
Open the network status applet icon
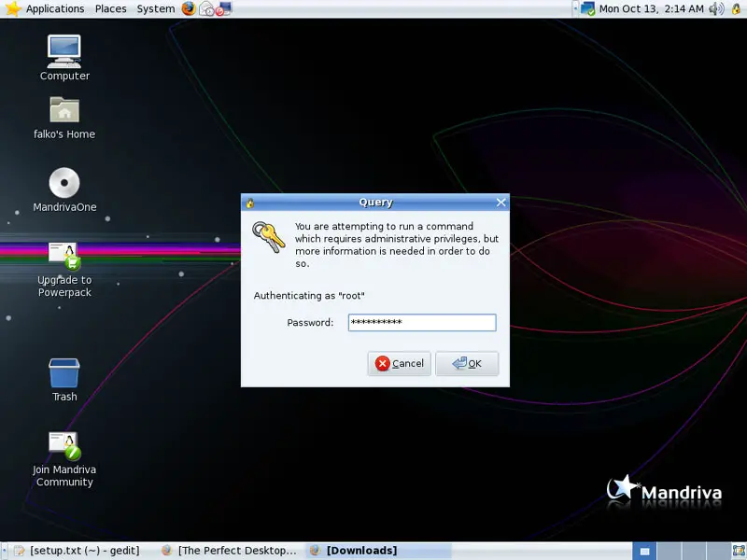(588, 8)
